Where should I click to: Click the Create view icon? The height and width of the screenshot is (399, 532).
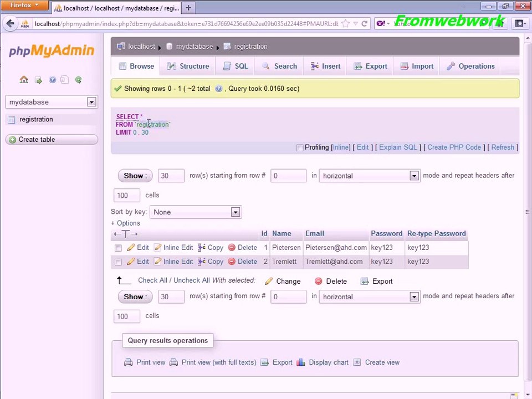click(x=357, y=362)
